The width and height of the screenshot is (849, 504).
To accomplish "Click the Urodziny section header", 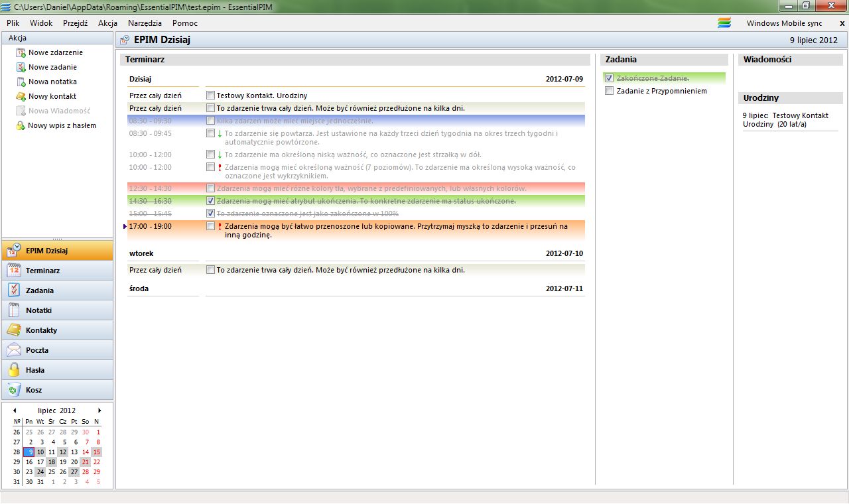I will click(791, 97).
